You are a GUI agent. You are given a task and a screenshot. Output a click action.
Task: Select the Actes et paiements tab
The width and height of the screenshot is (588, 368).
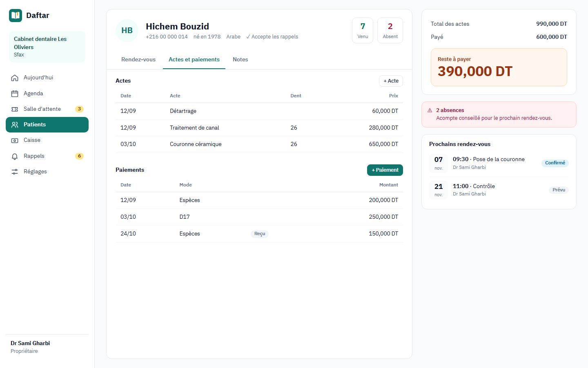coord(194,60)
